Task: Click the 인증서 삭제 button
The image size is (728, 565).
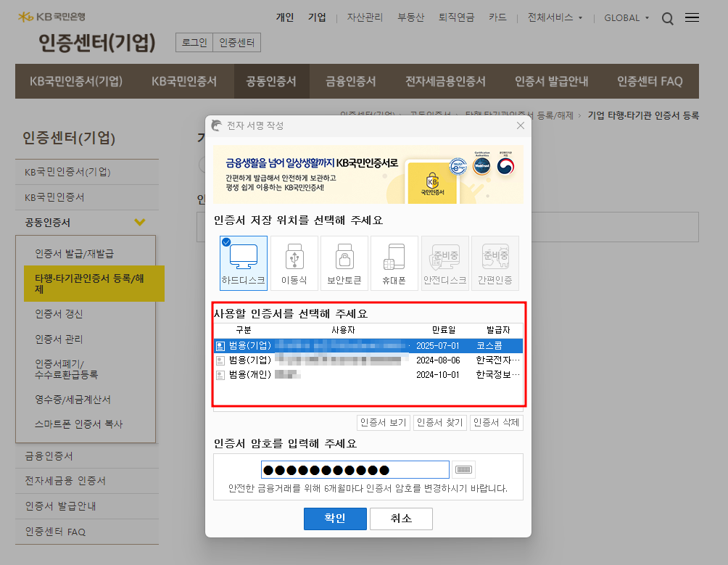Action: tap(496, 422)
